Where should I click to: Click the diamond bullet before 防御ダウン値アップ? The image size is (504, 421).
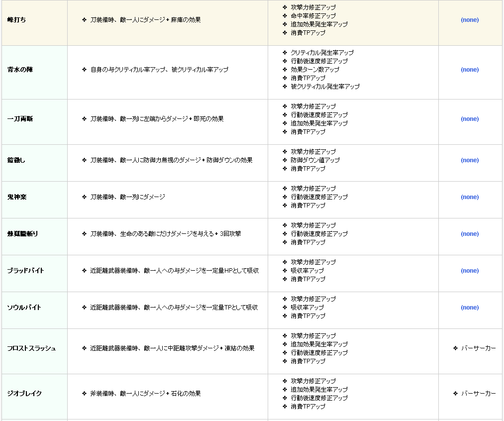[x=285, y=160]
